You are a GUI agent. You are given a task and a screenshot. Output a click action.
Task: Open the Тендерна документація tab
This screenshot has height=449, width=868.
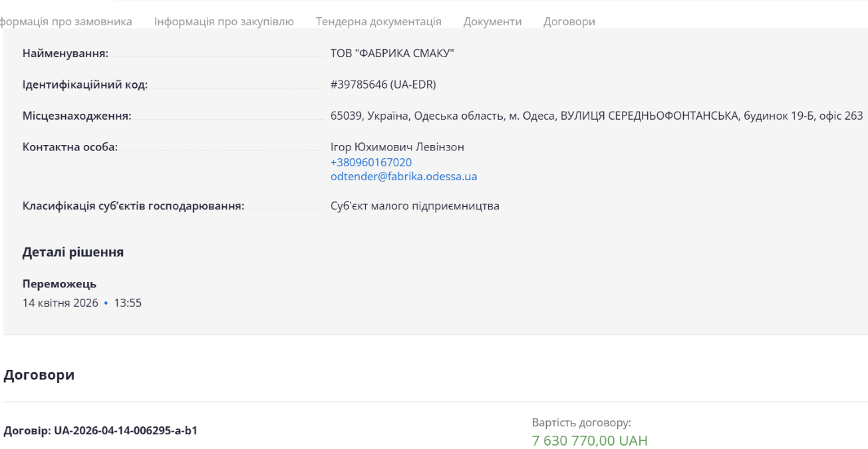[378, 21]
